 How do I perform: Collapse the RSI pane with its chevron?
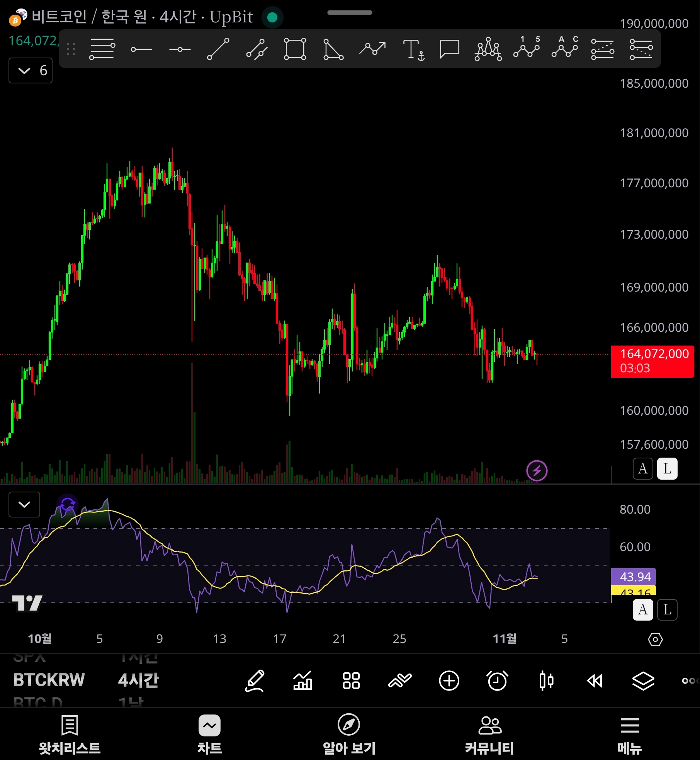pos(24,504)
